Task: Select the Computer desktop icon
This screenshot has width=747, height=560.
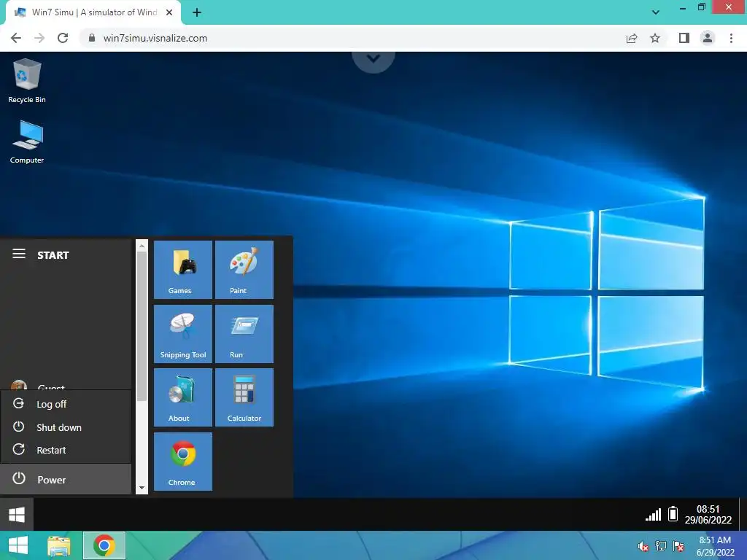Action: [x=27, y=142]
